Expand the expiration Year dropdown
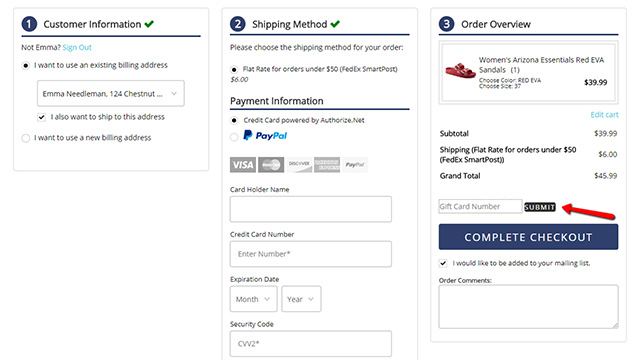 tap(301, 299)
